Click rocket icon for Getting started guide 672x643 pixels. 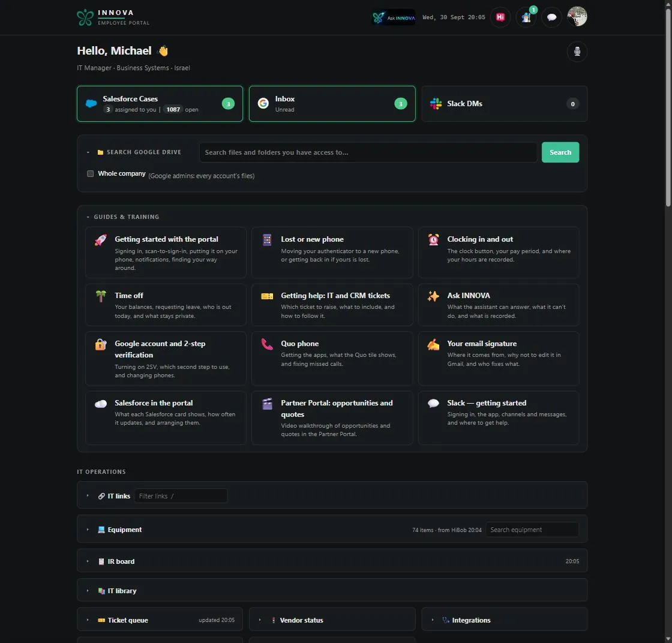pos(101,240)
